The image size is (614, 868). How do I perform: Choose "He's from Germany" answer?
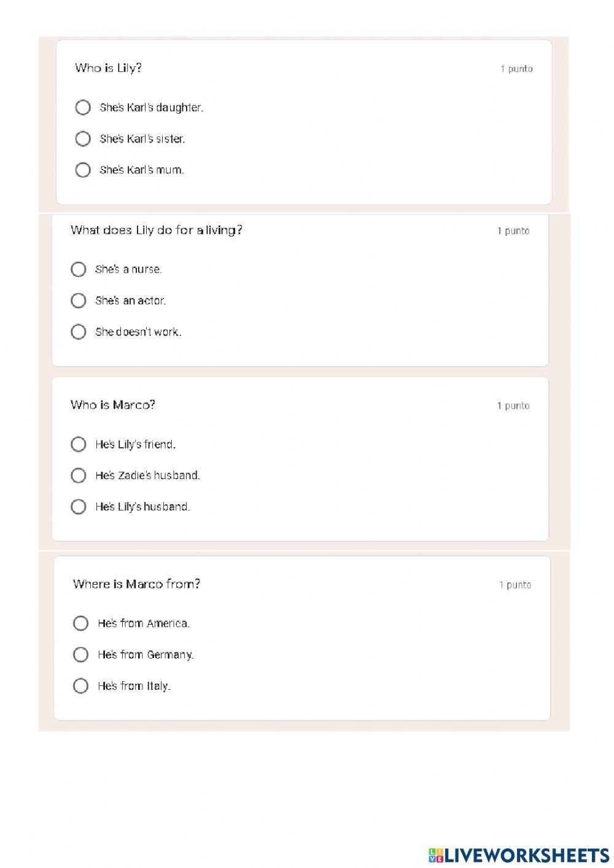pyautogui.click(x=80, y=655)
